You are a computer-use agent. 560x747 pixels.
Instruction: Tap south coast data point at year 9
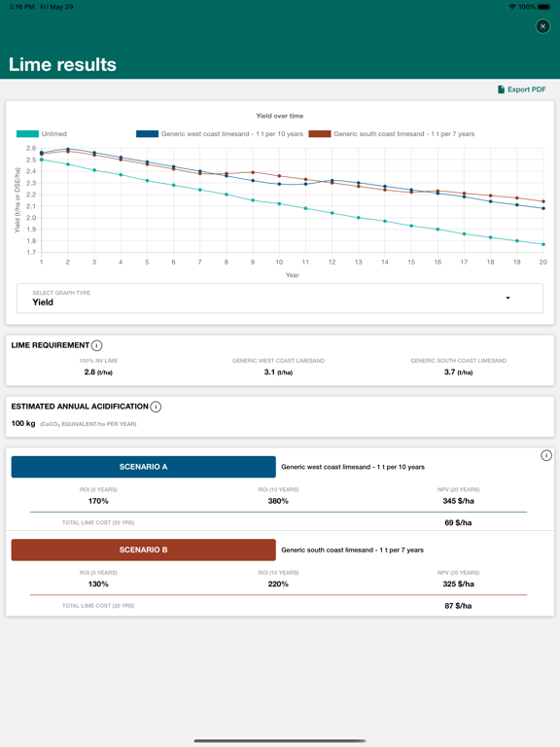(253, 172)
